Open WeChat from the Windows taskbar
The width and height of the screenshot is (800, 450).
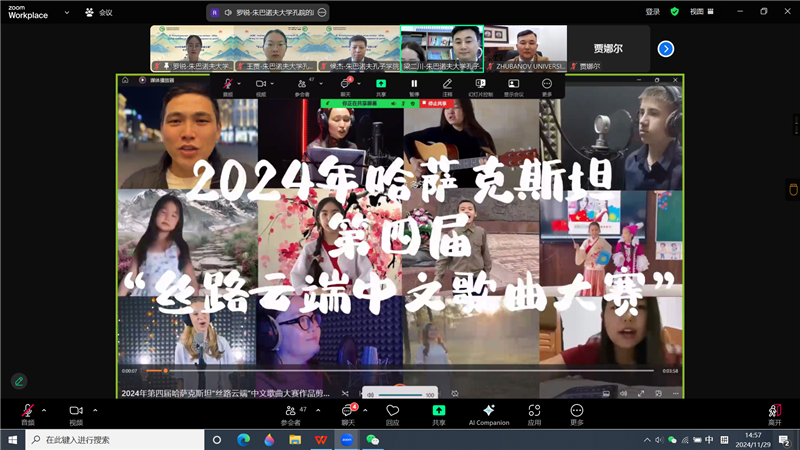point(373,439)
